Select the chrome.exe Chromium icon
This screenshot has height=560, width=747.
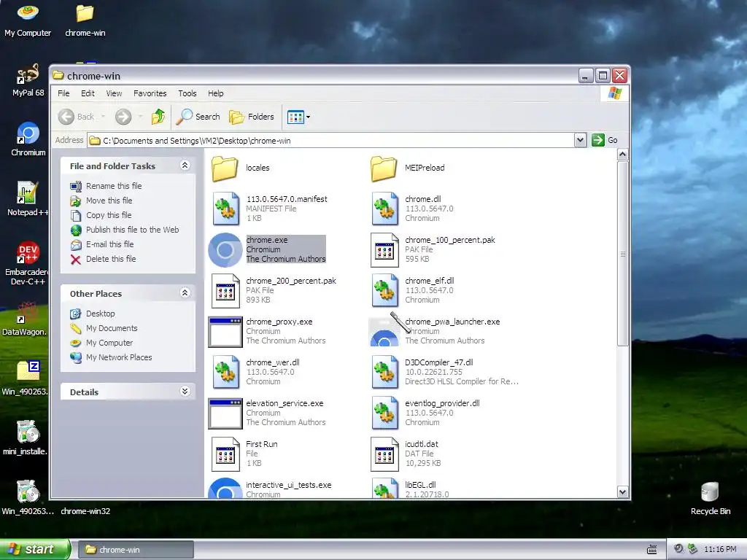tap(225, 250)
